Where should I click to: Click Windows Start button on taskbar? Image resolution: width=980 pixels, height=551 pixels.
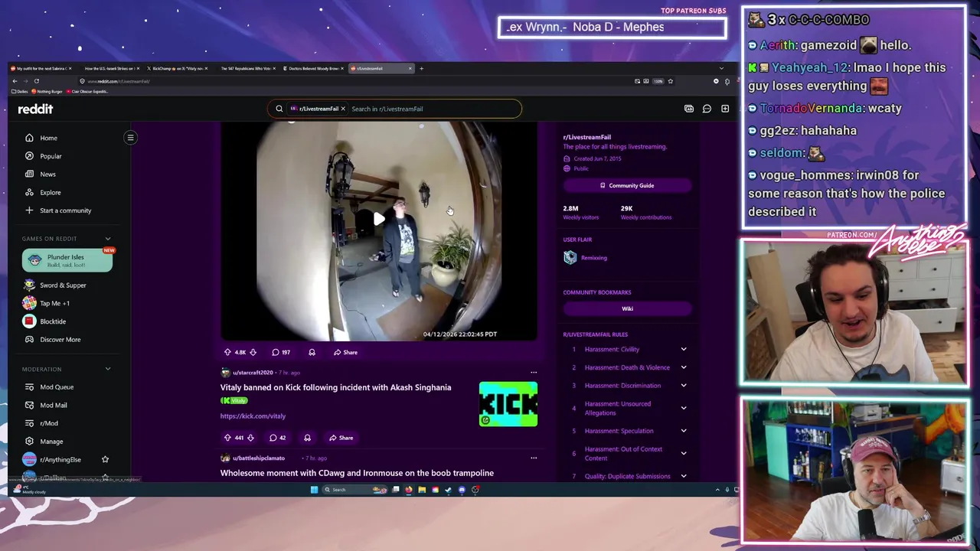tap(314, 490)
